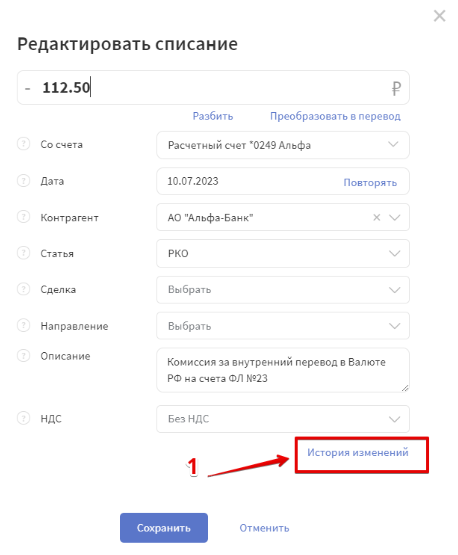Click the question mark beside Описание

point(23,355)
